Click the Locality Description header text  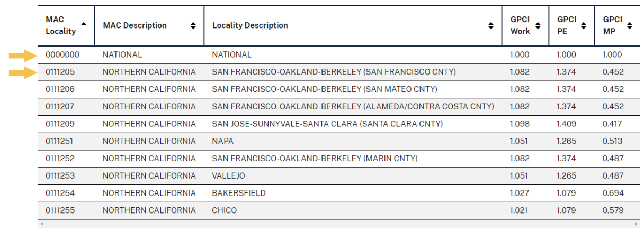point(250,25)
